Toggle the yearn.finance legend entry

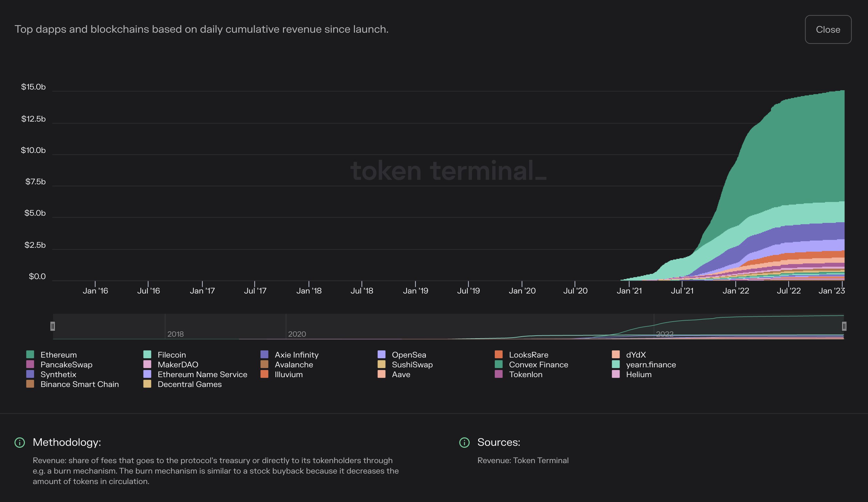click(651, 364)
